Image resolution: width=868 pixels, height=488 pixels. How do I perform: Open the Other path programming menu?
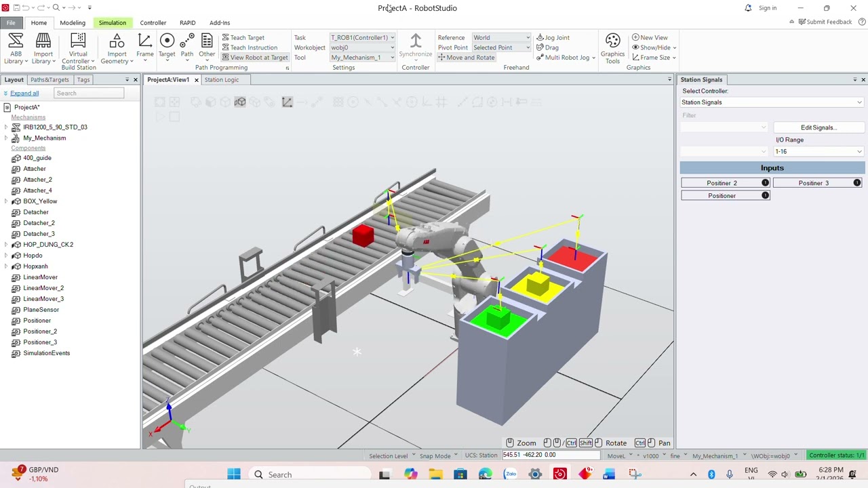207,49
